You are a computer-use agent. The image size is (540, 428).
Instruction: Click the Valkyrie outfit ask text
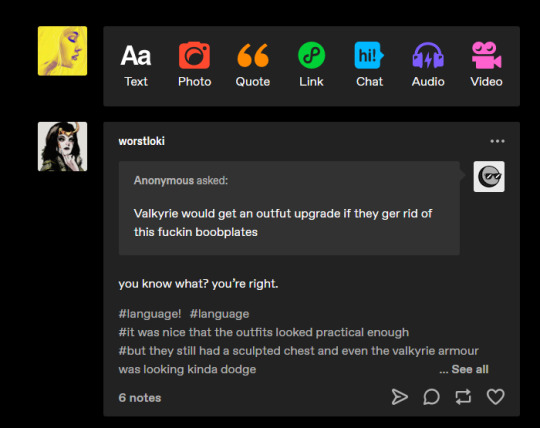pyautogui.click(x=283, y=222)
